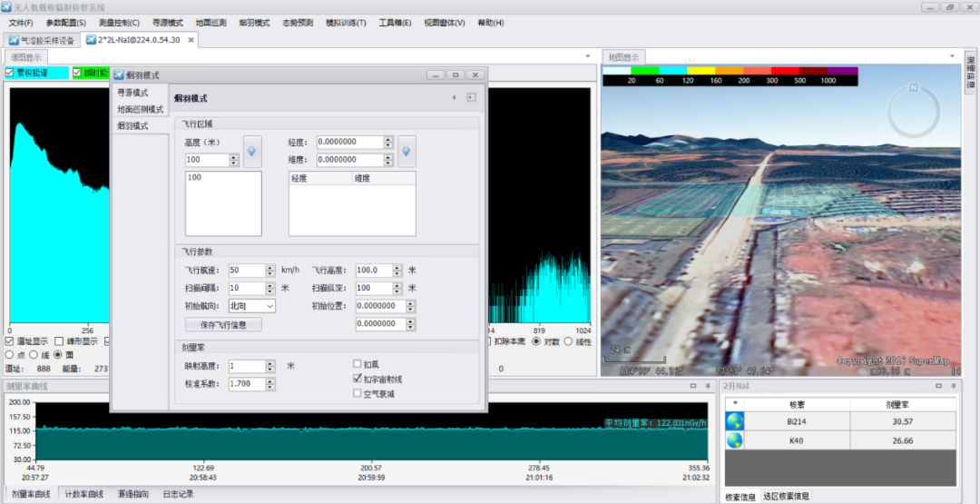This screenshot has height=504, width=980.
Task: Click the 保存飞行信息 button
Action: [223, 324]
